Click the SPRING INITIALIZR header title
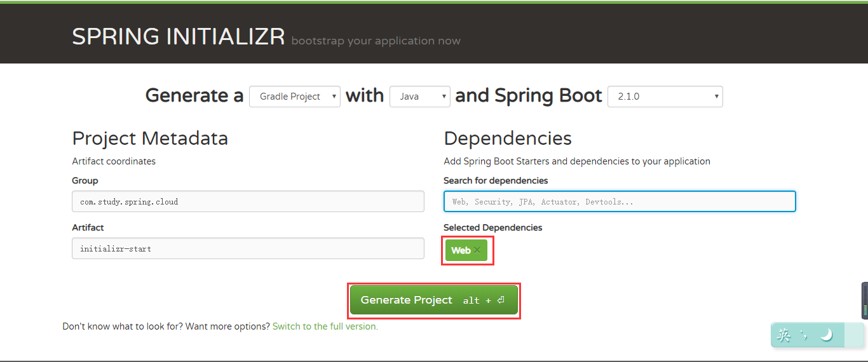Viewport: 868px width, 362px height. tap(179, 37)
